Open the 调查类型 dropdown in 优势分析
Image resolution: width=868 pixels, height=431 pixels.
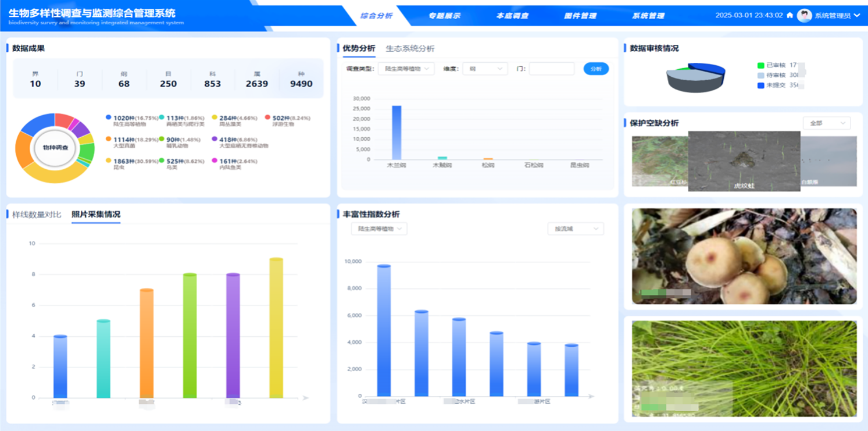(406, 69)
